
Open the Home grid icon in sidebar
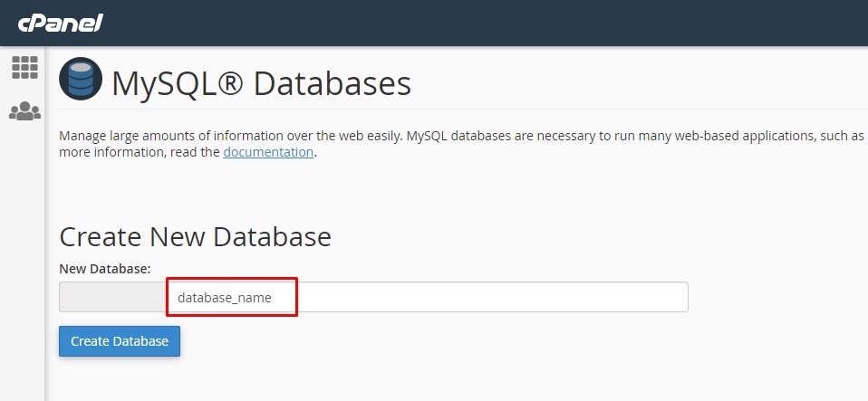(x=24, y=67)
